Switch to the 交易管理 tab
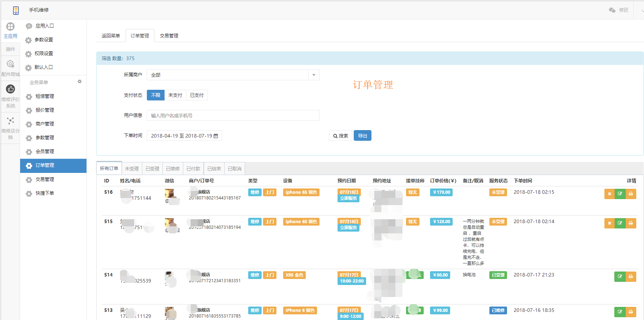Screen dimensions: 644x320 tap(169, 35)
